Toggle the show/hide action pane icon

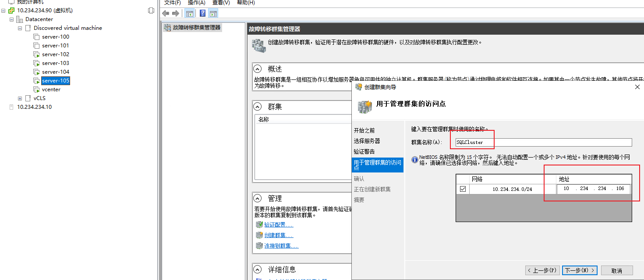(x=213, y=13)
